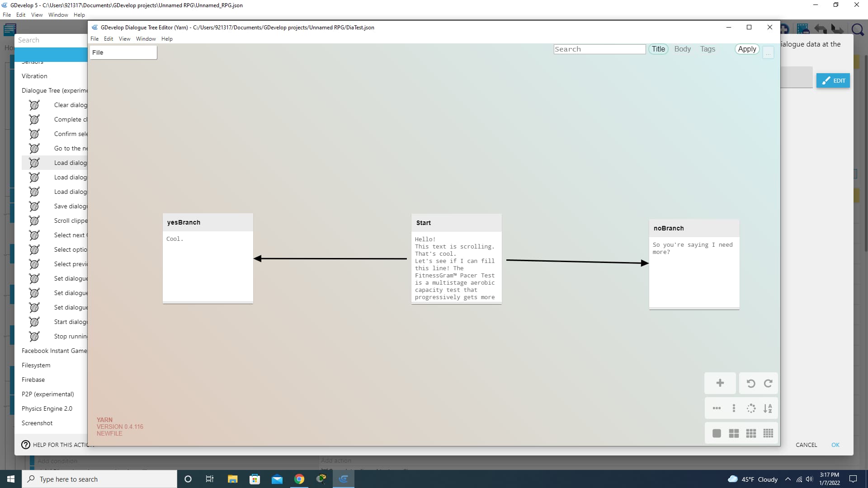868x488 pixels.
Task: Click OK in the action dialog
Action: 835,445
